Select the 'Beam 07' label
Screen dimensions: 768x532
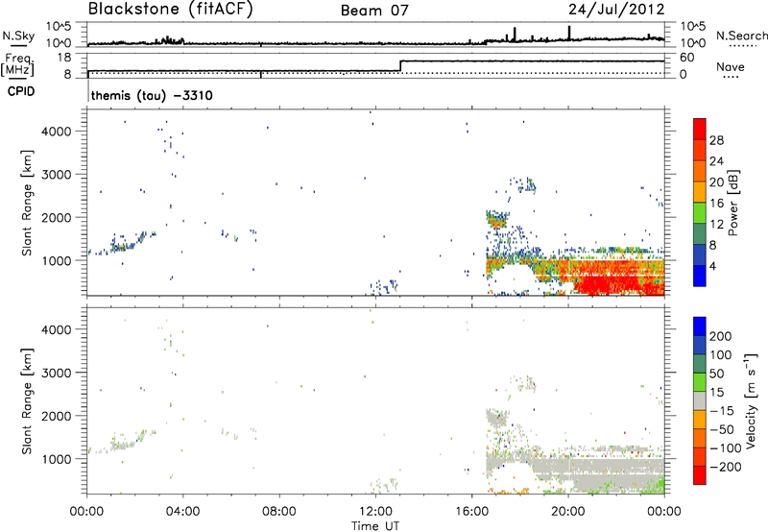click(374, 11)
